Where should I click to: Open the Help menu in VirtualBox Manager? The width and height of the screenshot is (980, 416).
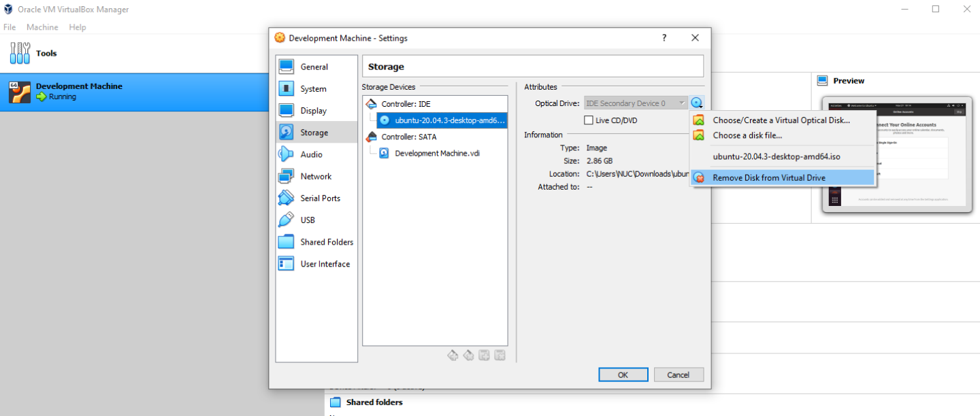(x=78, y=27)
